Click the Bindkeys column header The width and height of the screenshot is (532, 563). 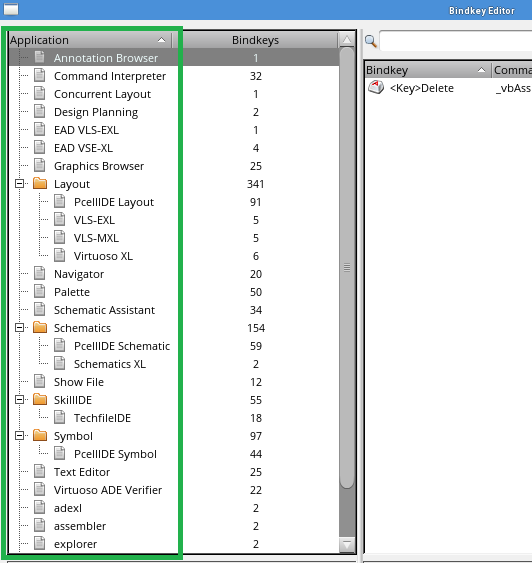(256, 40)
